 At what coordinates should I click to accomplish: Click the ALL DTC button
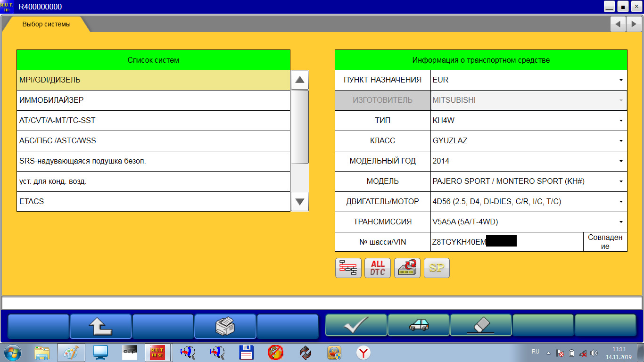[378, 268]
